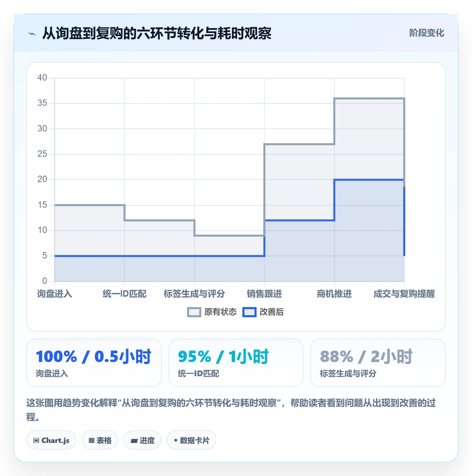Click the diamond icon in 数据卡片 chip
472x476 pixels.
click(176, 440)
